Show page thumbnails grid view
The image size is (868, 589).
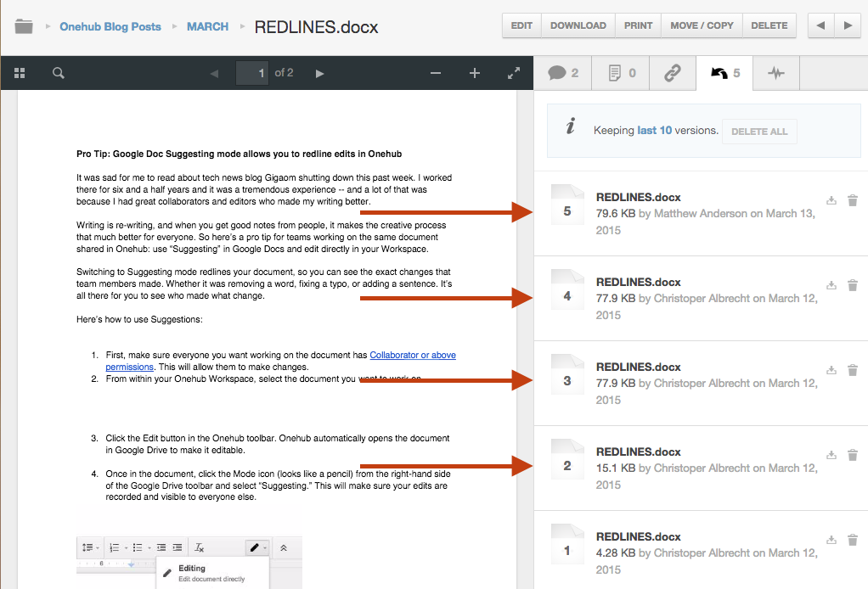(x=20, y=73)
